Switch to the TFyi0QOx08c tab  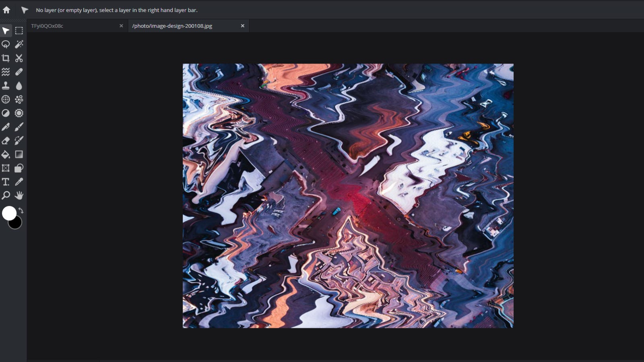click(72, 26)
